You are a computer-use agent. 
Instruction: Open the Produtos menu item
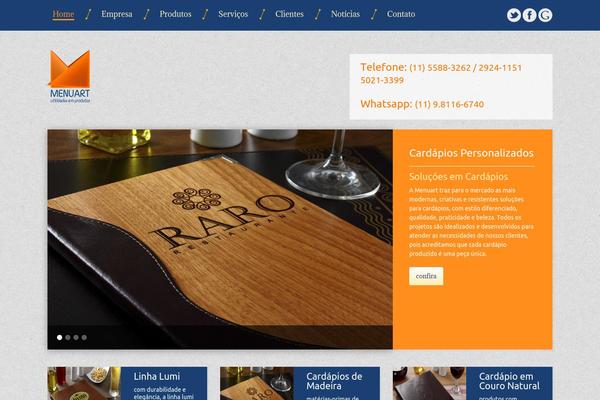[x=175, y=14]
